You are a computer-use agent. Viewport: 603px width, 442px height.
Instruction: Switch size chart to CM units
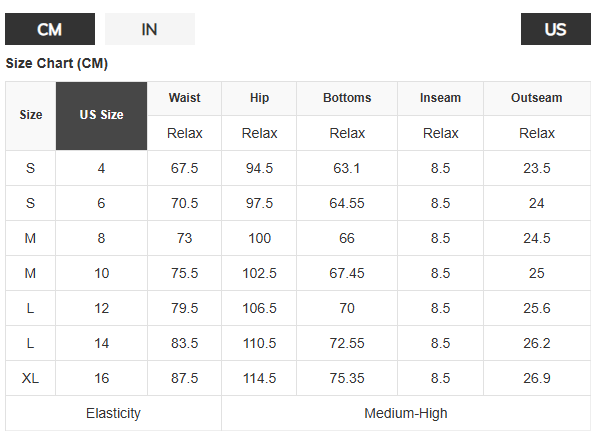click(x=50, y=29)
